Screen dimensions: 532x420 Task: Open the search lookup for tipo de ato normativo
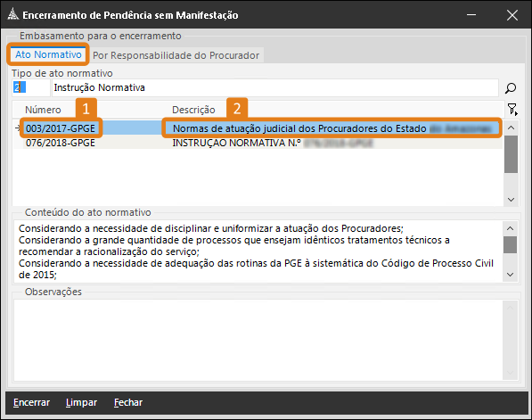511,88
